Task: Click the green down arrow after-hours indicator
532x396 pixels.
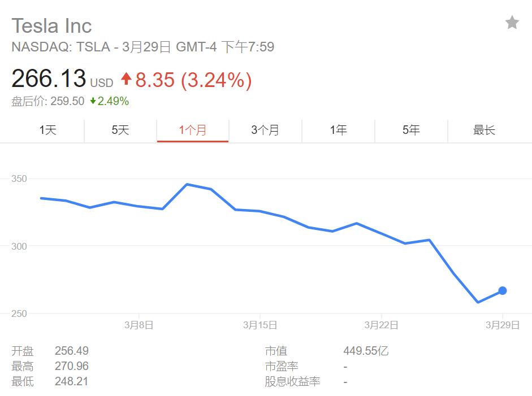Action: coord(93,101)
